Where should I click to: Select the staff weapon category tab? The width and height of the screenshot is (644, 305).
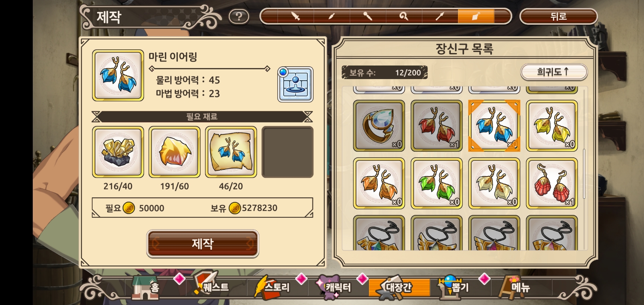(x=368, y=16)
